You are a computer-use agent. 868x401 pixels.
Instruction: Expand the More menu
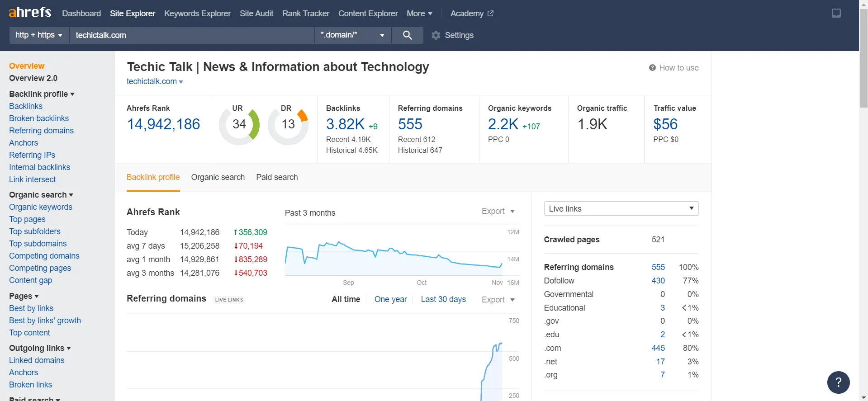(419, 14)
